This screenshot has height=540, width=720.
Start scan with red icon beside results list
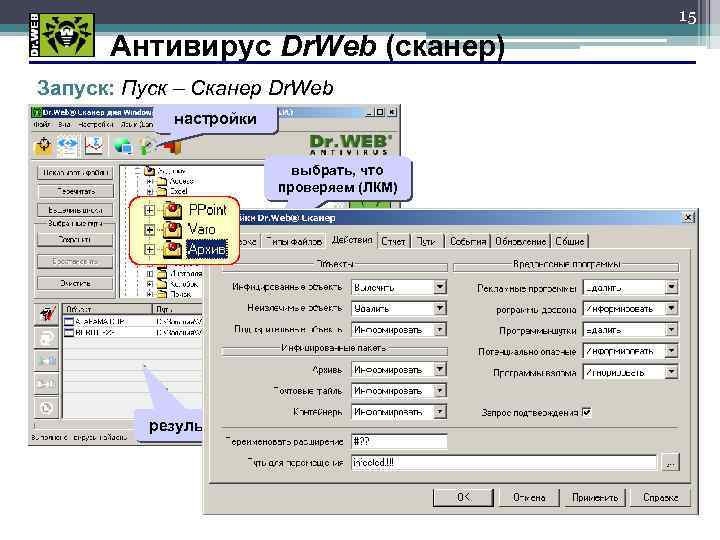(46, 314)
